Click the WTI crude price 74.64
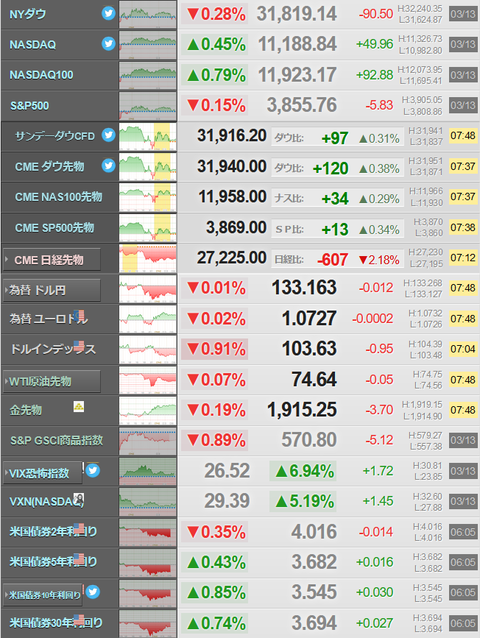This screenshot has width=480, height=638. tap(314, 379)
